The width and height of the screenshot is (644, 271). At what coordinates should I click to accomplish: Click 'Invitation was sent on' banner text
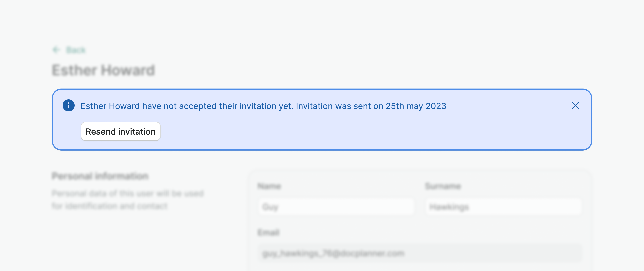click(339, 106)
